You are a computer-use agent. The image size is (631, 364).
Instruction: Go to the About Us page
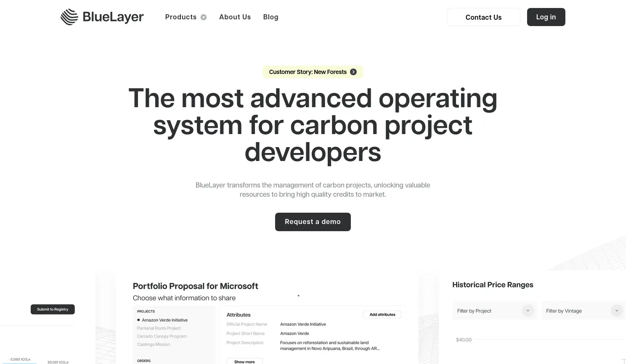point(235,17)
